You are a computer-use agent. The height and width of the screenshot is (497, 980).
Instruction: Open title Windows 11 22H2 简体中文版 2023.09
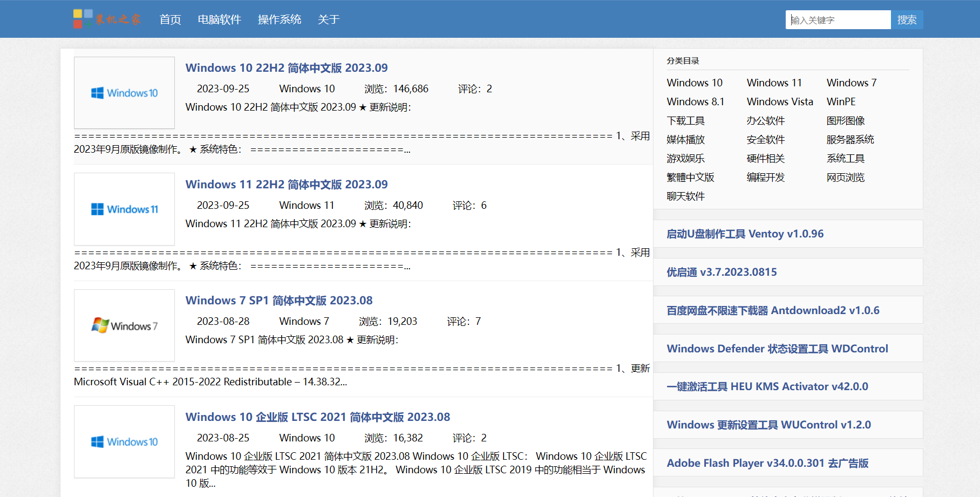click(x=287, y=185)
